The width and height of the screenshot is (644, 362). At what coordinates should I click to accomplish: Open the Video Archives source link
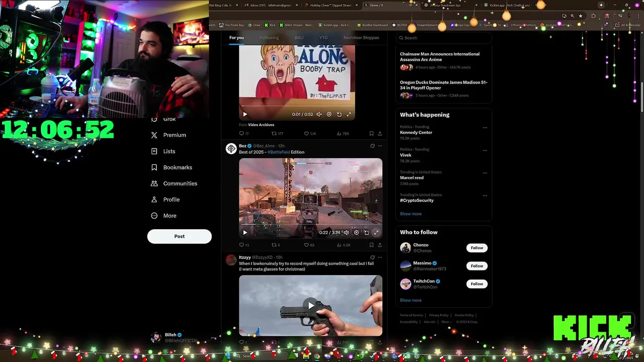(261, 125)
